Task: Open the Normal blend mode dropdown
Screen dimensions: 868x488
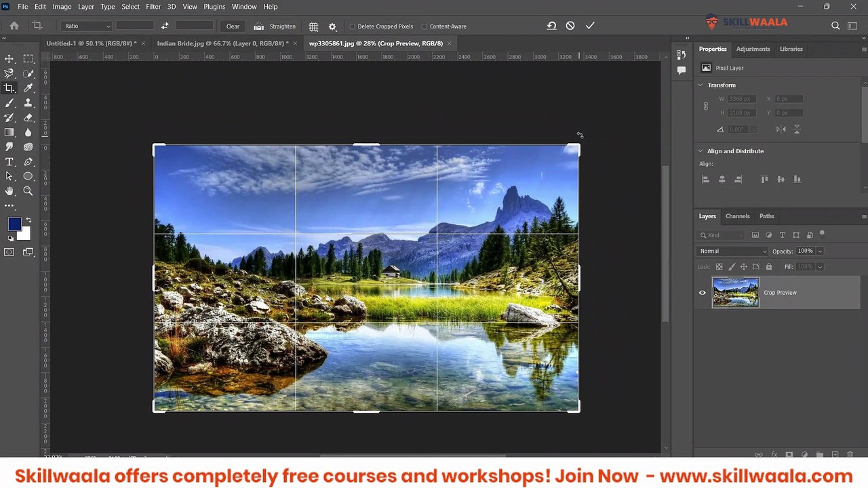Action: coord(733,251)
